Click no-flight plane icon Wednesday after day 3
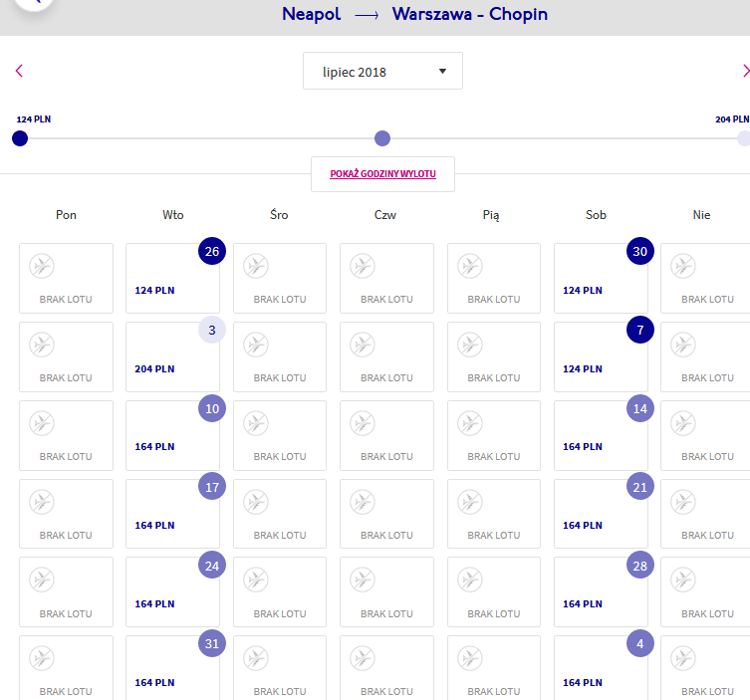This screenshot has width=750, height=700. (x=256, y=345)
